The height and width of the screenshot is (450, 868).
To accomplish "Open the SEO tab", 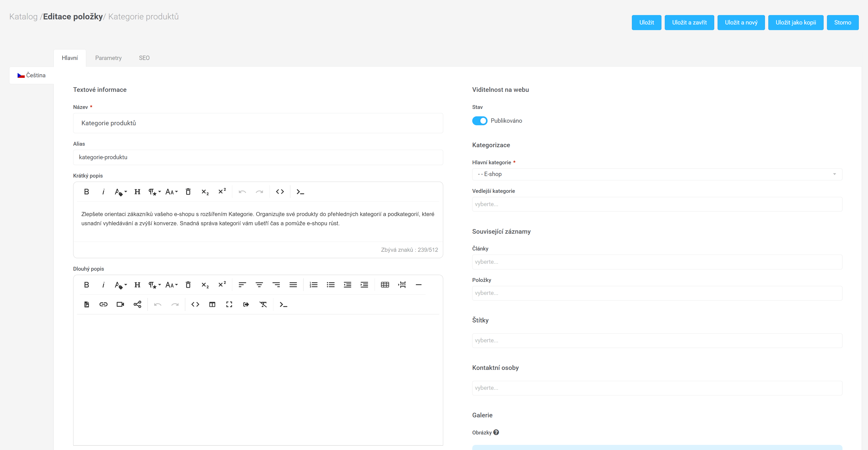I will click(144, 58).
